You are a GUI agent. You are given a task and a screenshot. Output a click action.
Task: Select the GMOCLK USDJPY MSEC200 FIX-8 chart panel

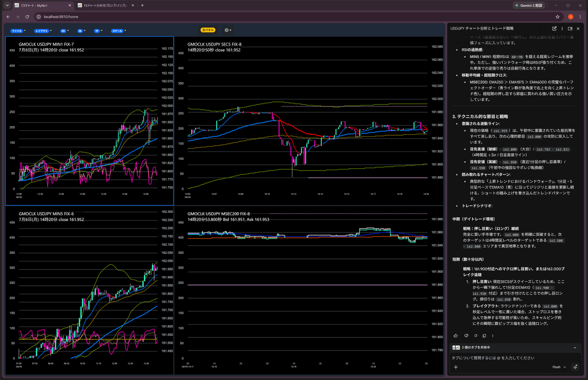(309, 291)
